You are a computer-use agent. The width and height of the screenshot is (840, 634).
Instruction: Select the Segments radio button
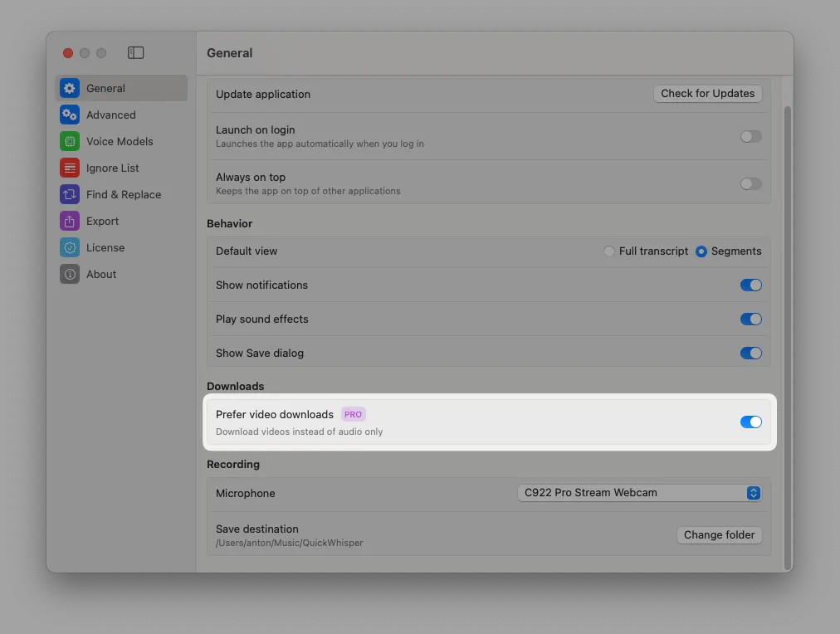coord(701,251)
